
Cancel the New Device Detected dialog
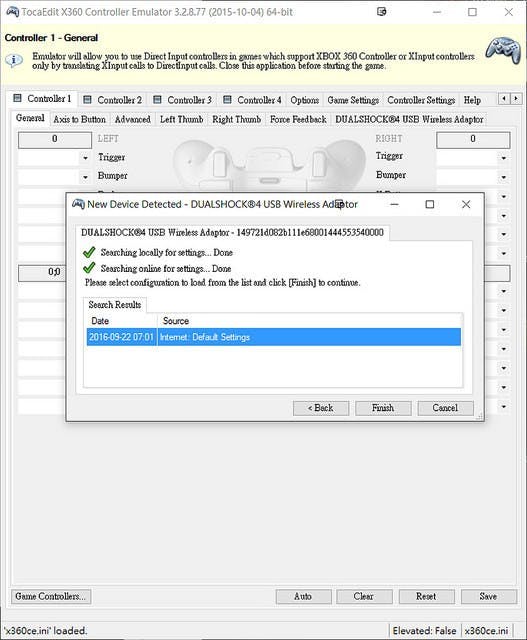pyautogui.click(x=445, y=408)
